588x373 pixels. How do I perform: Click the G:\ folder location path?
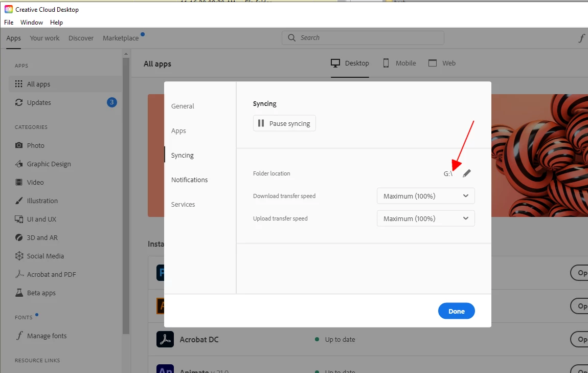point(448,173)
